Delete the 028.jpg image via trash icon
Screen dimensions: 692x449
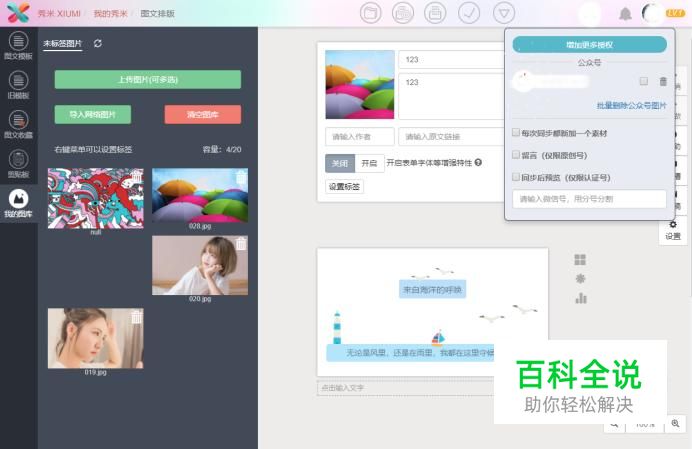[x=241, y=177]
